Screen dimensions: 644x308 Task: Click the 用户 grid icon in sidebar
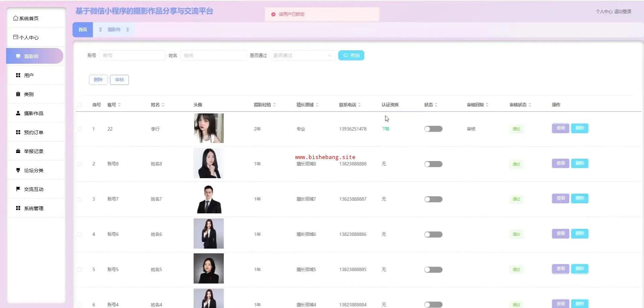click(18, 75)
